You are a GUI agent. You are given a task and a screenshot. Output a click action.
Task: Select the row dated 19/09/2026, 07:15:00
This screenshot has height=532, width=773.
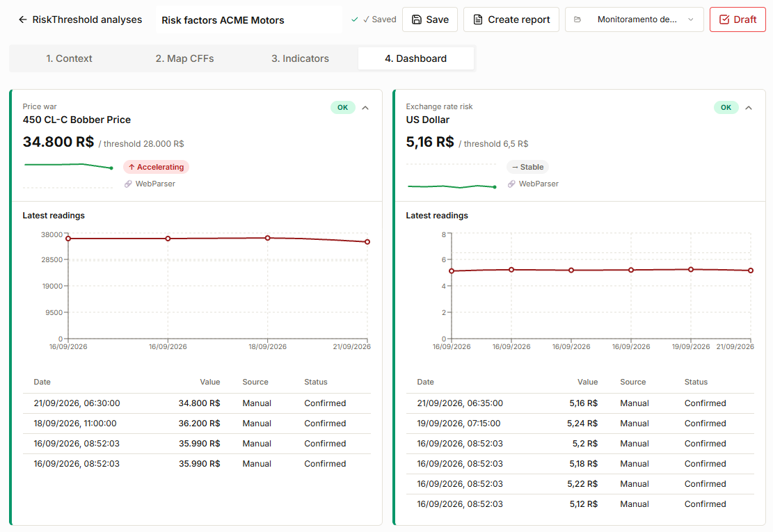tap(580, 424)
